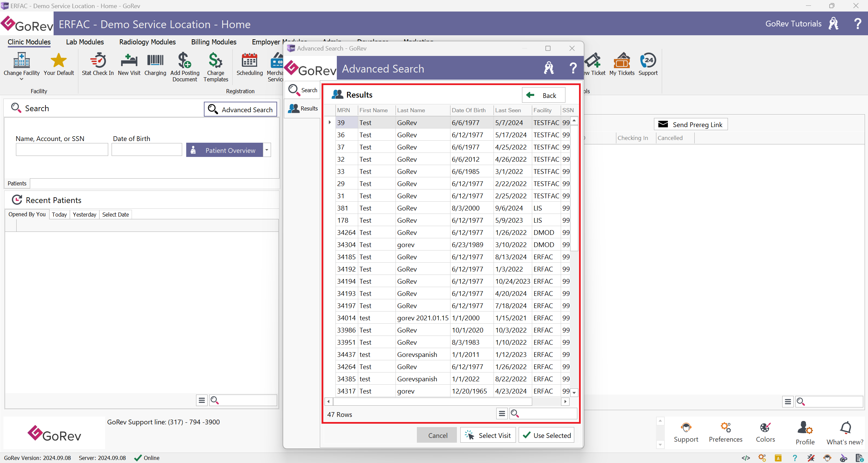Open help in Advanced Search header
Image resolution: width=868 pixels, height=463 pixels.
point(573,68)
